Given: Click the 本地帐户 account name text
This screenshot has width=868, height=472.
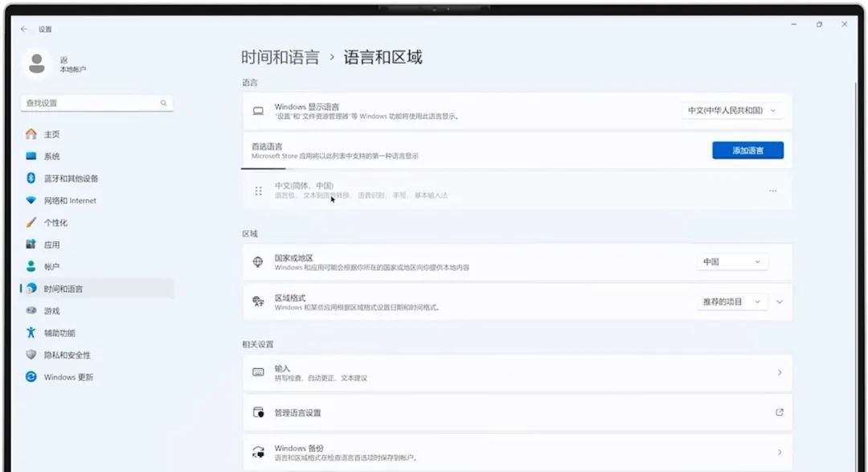Looking at the screenshot, I should click(73, 70).
